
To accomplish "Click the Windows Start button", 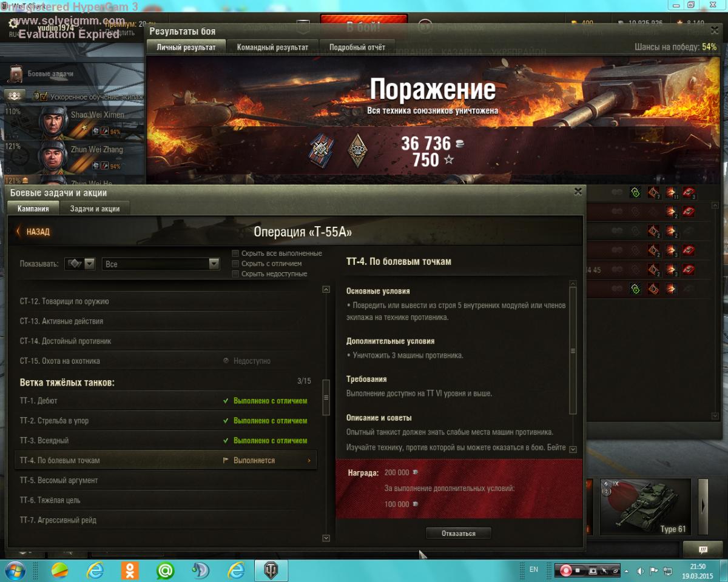I will click(14, 570).
